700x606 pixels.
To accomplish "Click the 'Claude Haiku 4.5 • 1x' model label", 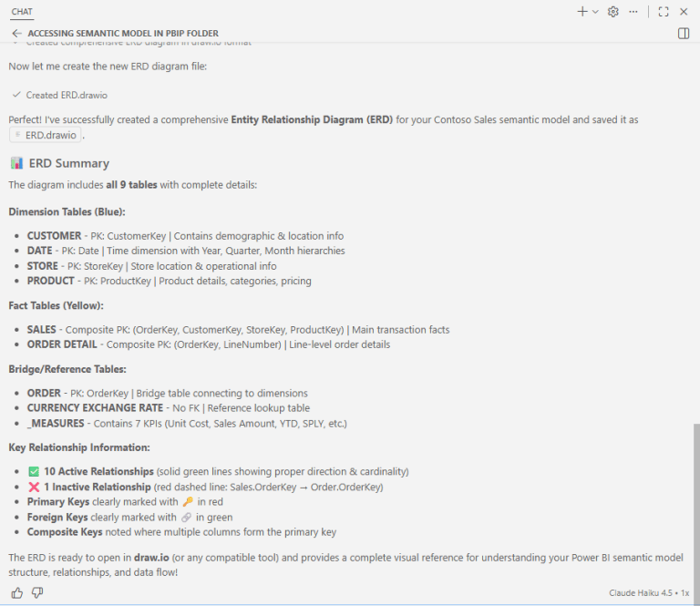I will click(649, 592).
